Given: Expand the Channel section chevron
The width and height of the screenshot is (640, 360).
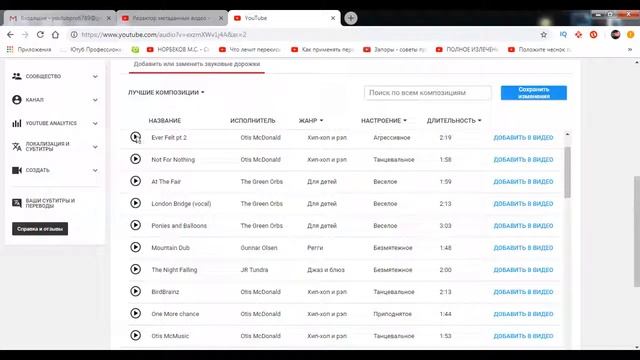Looking at the screenshot, I should point(95,100).
